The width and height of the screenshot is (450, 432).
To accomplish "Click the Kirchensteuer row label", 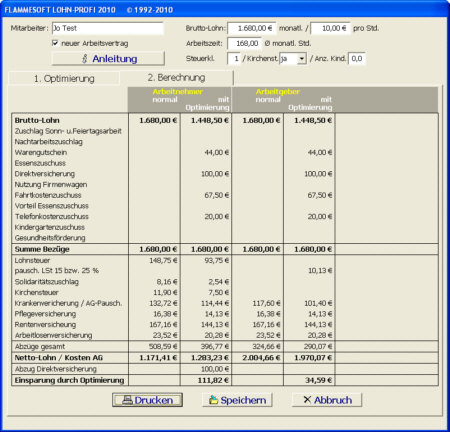I will 36,292.
